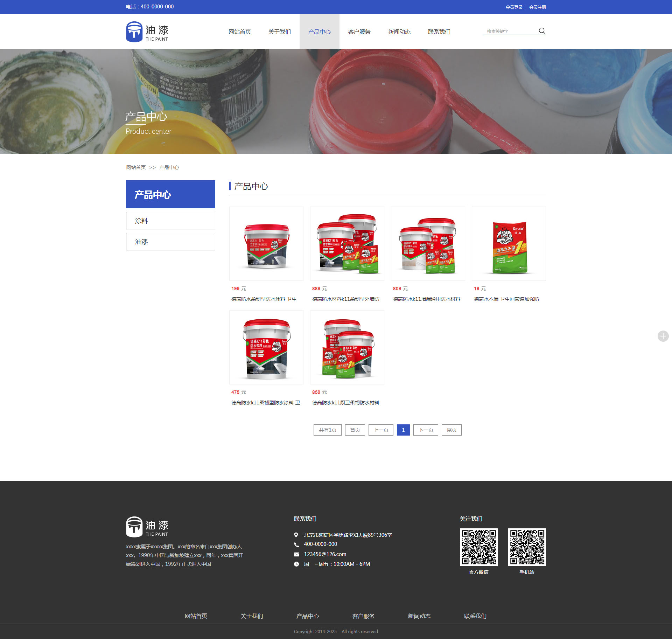Click the 手机站 QR code

coord(527,547)
